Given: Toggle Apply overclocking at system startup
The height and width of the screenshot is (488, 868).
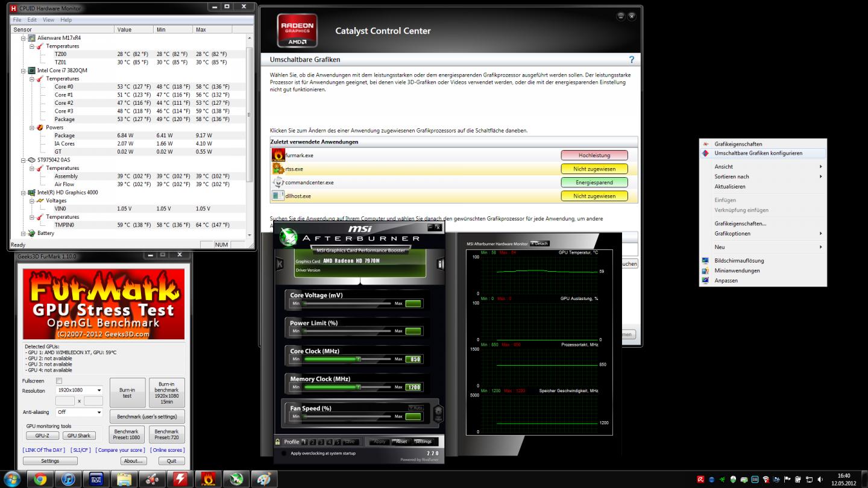Looking at the screenshot, I should 284,453.
